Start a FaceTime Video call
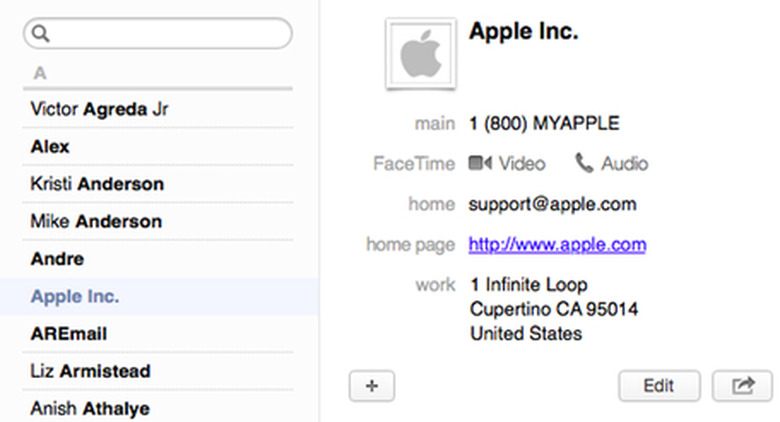This screenshot has height=422, width=780. (508, 164)
